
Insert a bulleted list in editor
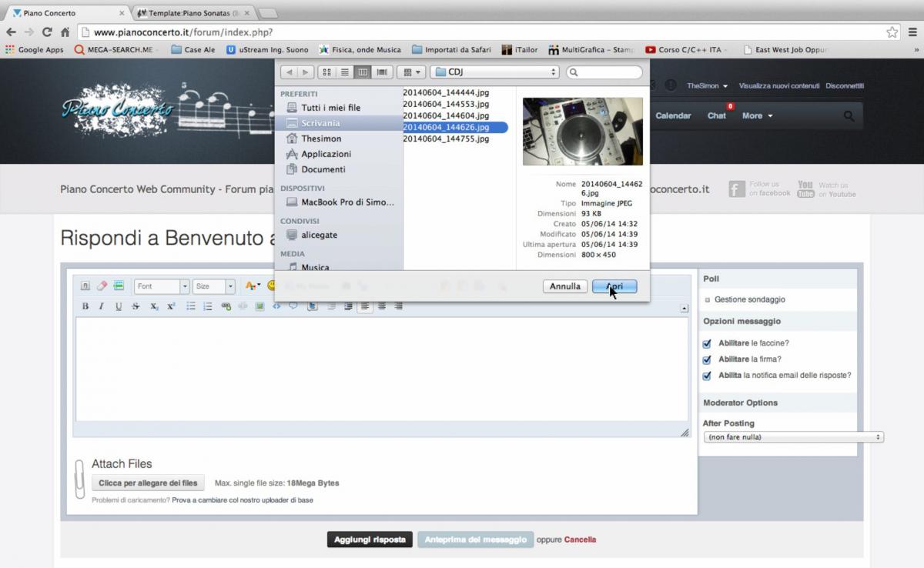point(191,306)
